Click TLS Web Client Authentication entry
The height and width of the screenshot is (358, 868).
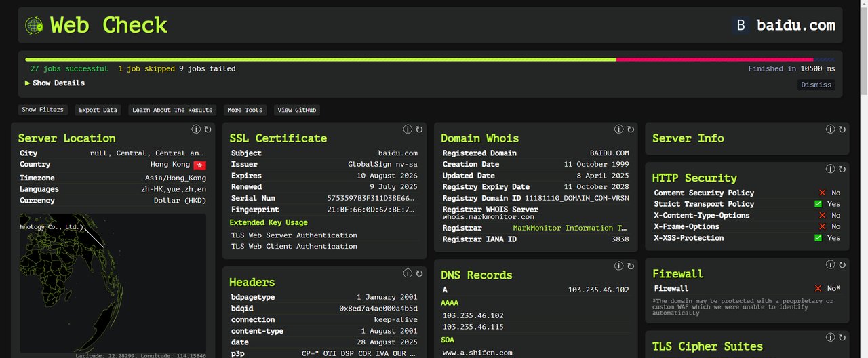click(294, 247)
